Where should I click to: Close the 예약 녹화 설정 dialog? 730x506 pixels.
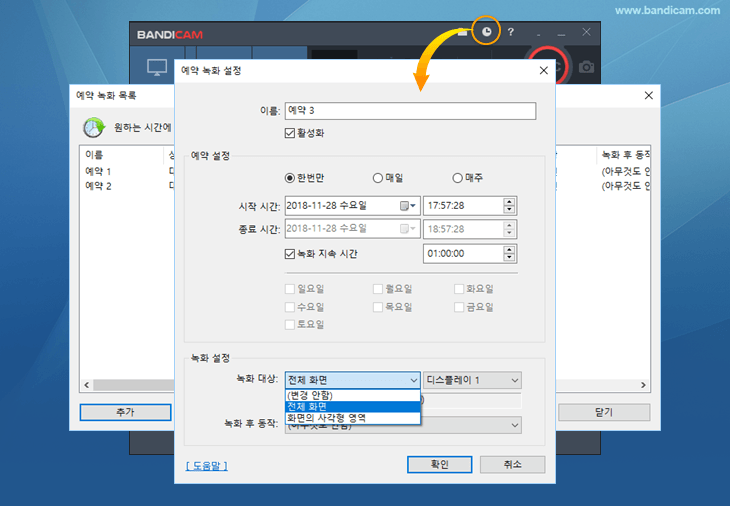point(544,71)
